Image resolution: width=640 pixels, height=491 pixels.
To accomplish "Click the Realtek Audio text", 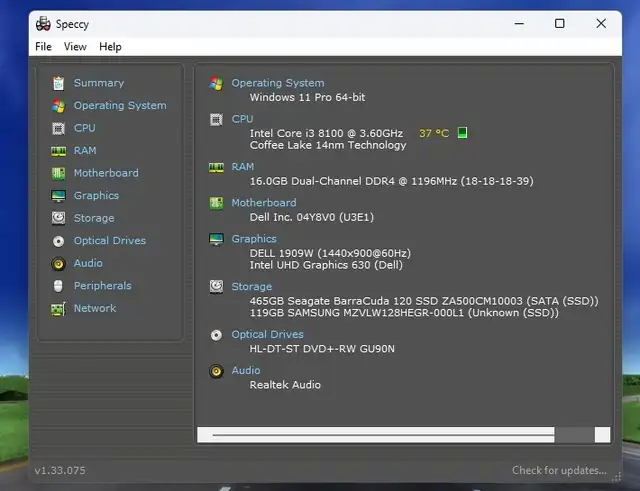I will click(x=285, y=384).
